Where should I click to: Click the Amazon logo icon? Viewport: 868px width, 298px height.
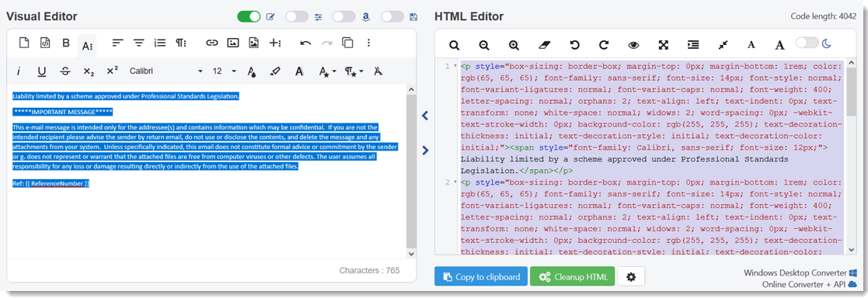[x=366, y=17]
